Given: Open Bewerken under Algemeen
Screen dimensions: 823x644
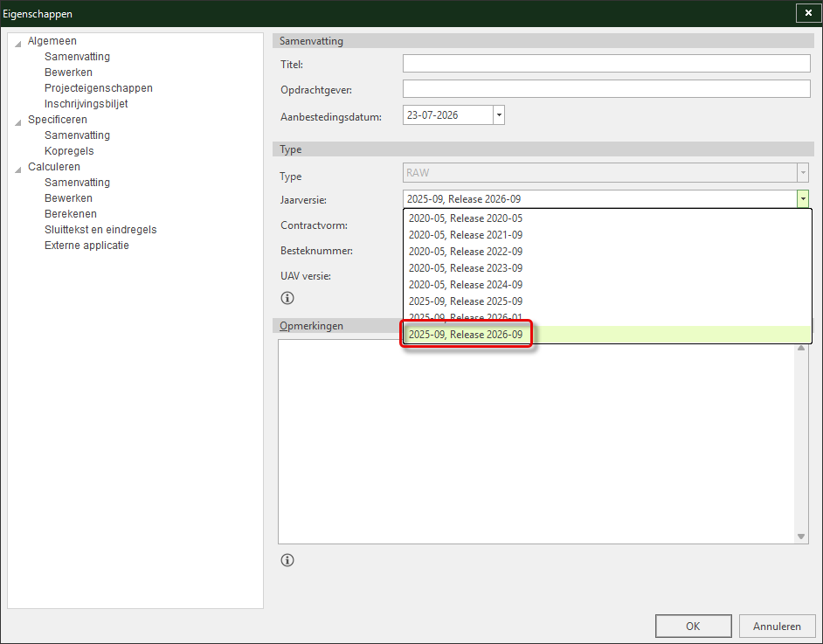Looking at the screenshot, I should [68, 73].
